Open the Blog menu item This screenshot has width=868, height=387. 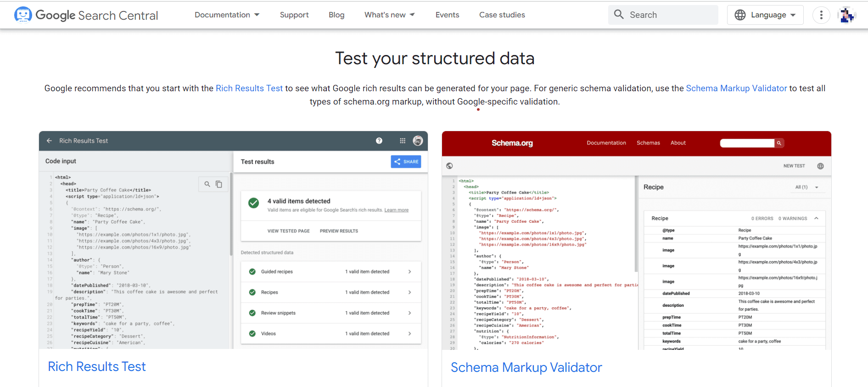pyautogui.click(x=336, y=15)
